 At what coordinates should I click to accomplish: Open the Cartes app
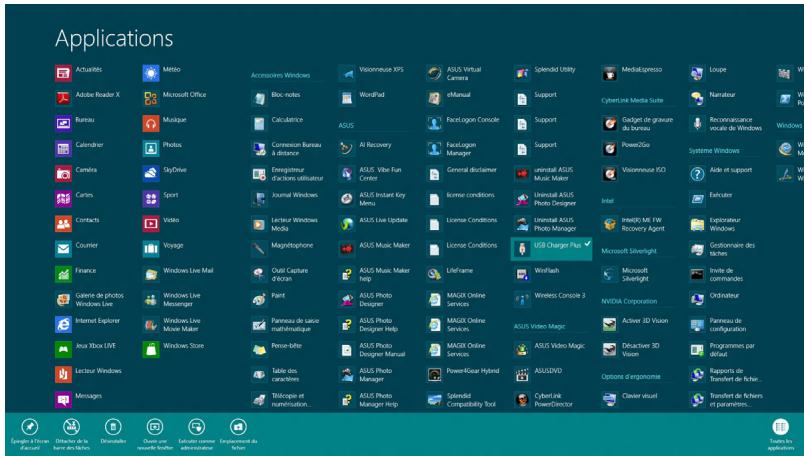75,199
